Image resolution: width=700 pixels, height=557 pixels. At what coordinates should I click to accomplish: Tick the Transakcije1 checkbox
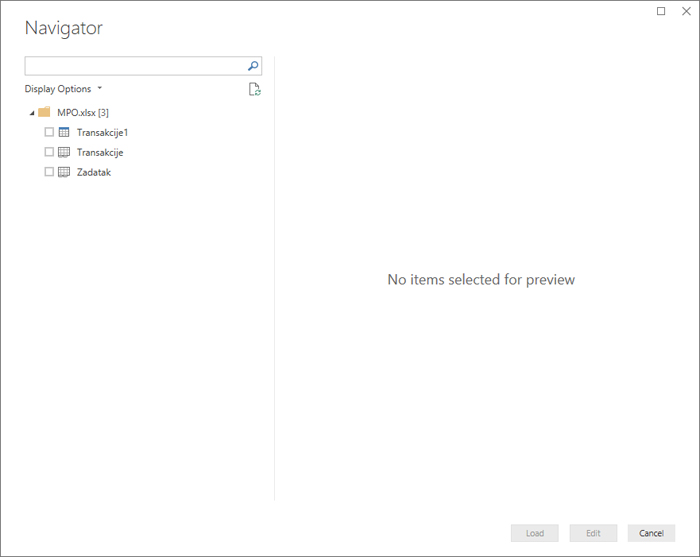coord(49,132)
